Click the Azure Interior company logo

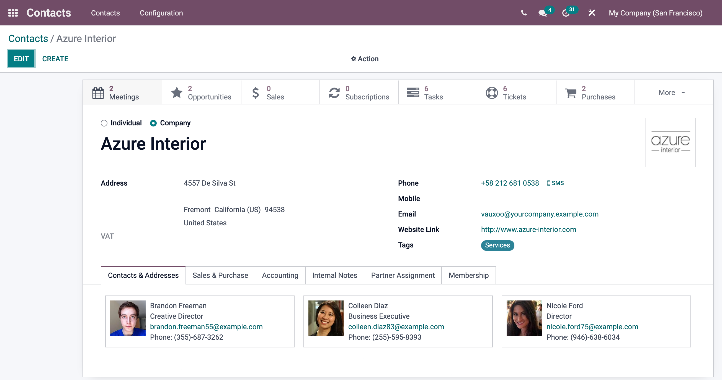pos(670,142)
